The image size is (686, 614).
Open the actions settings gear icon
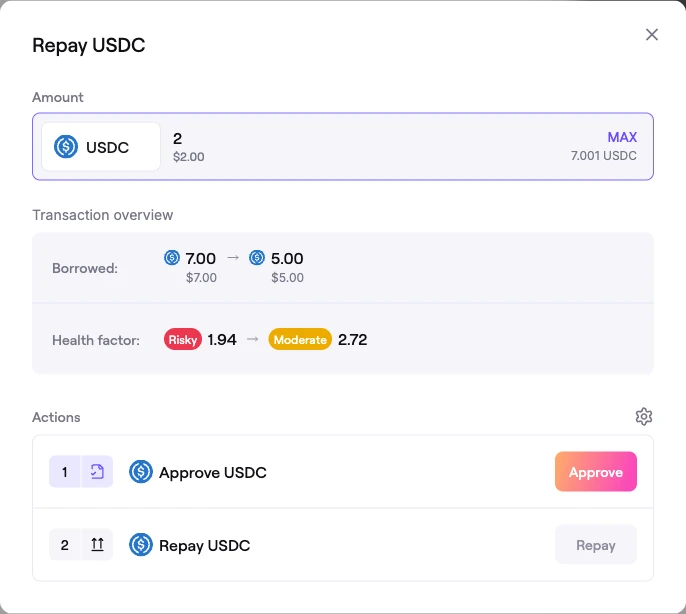pos(644,417)
